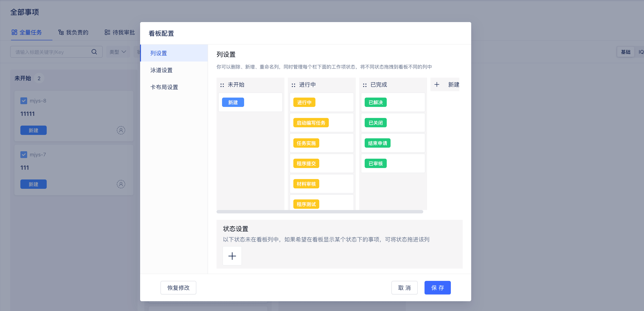The width and height of the screenshot is (644, 311).
Task: Click assignee avatar icon on mjys-8 card
Action: pos(121,130)
